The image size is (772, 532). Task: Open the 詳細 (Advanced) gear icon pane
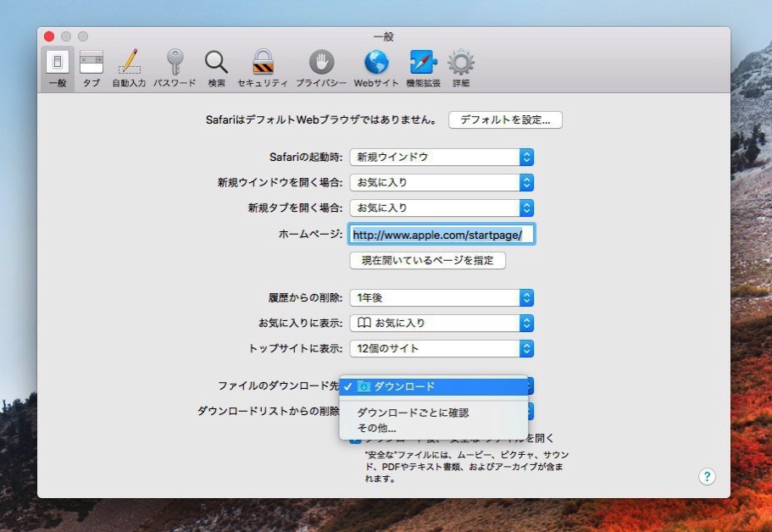pyautogui.click(x=461, y=69)
